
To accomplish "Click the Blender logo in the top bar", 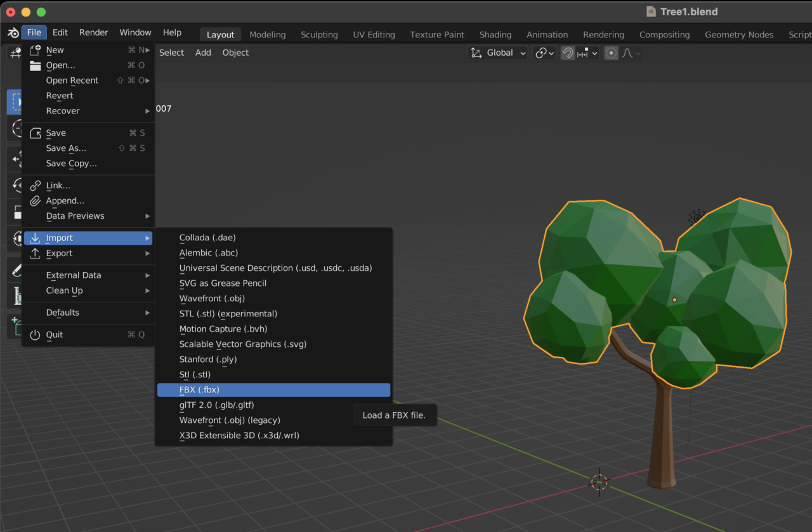I will 12,32.
